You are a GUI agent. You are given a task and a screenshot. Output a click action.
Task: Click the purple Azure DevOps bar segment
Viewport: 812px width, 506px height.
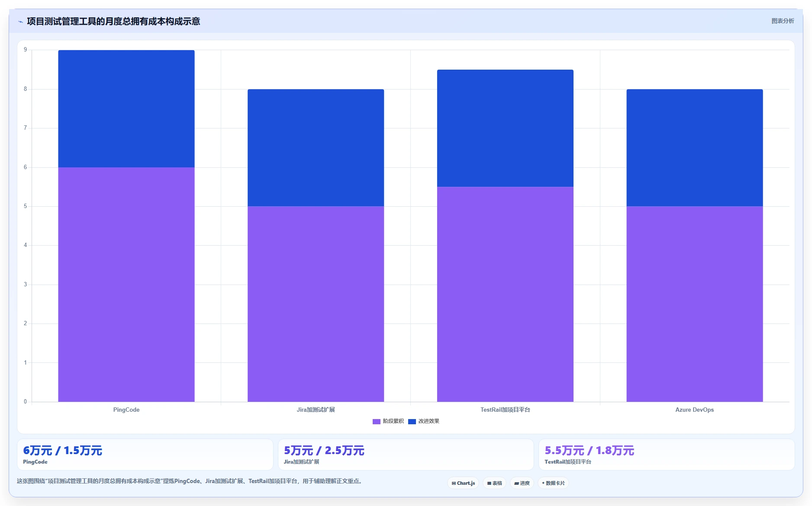(695, 304)
